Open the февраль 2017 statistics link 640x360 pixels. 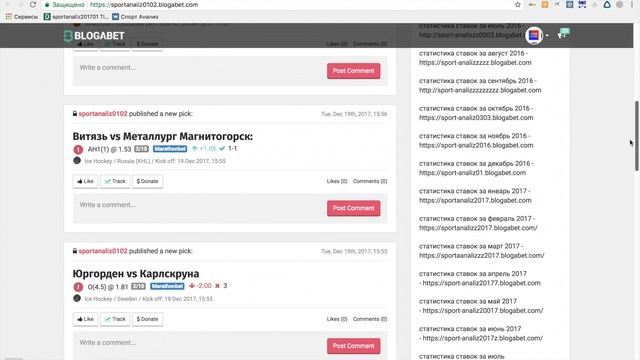478,228
